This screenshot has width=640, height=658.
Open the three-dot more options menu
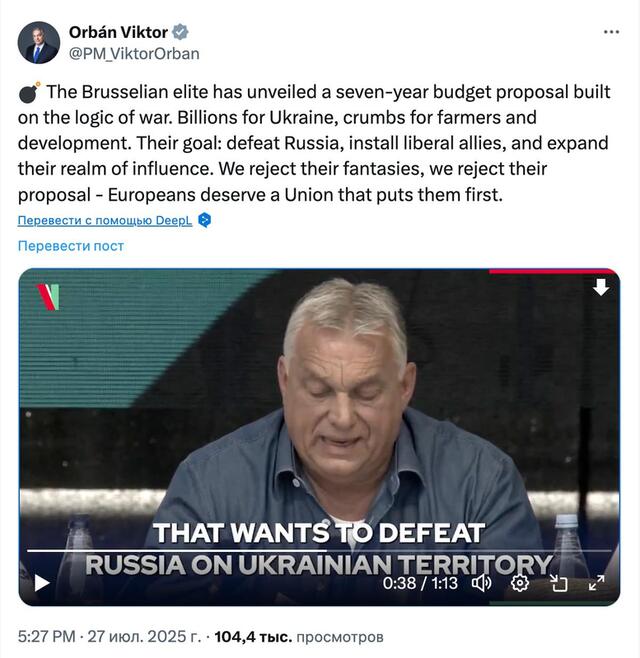[611, 32]
